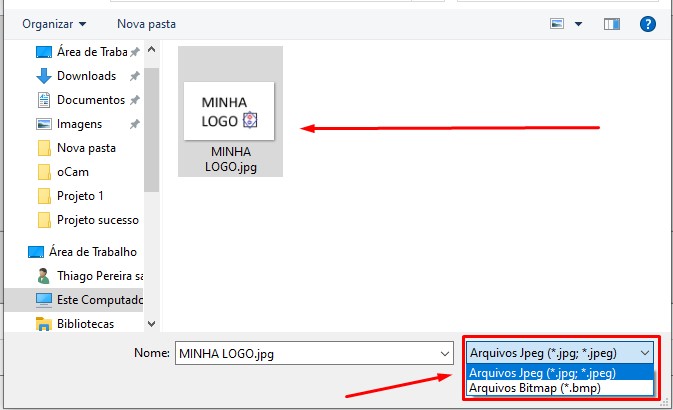
Task: Click the blue help question mark icon
Action: point(648,22)
